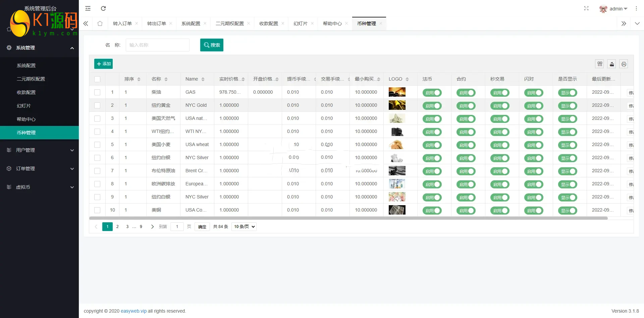The image size is (644, 318).
Task: Expand the 用户管理 sidebar menu
Action: [x=40, y=150]
